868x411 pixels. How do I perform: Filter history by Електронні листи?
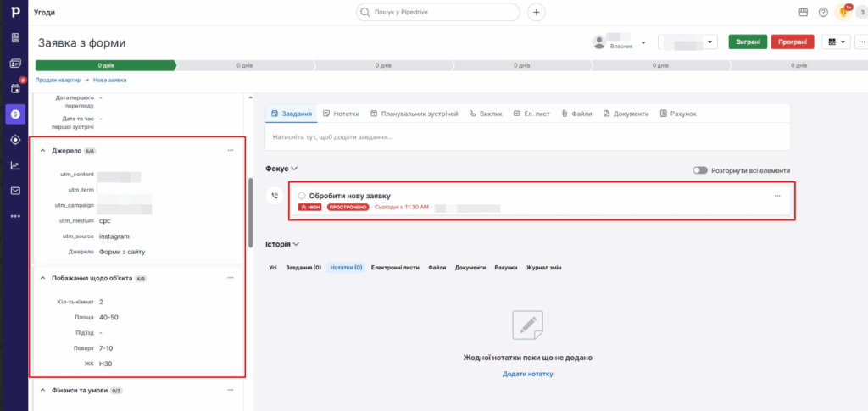pos(395,267)
